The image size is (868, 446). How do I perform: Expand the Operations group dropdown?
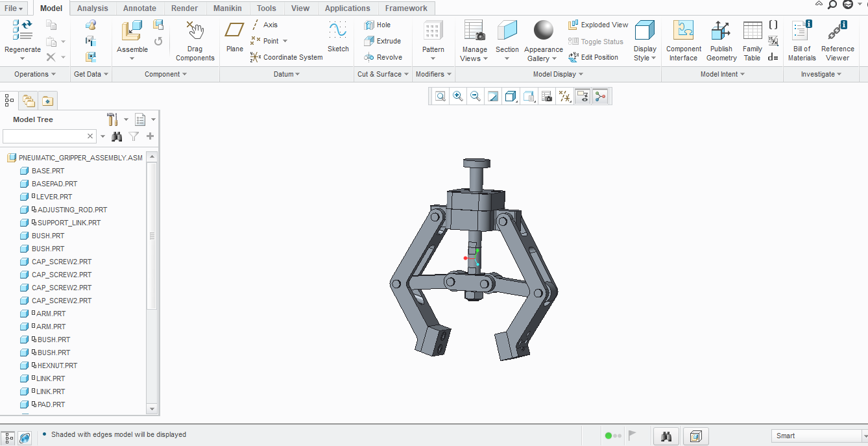[x=35, y=74]
